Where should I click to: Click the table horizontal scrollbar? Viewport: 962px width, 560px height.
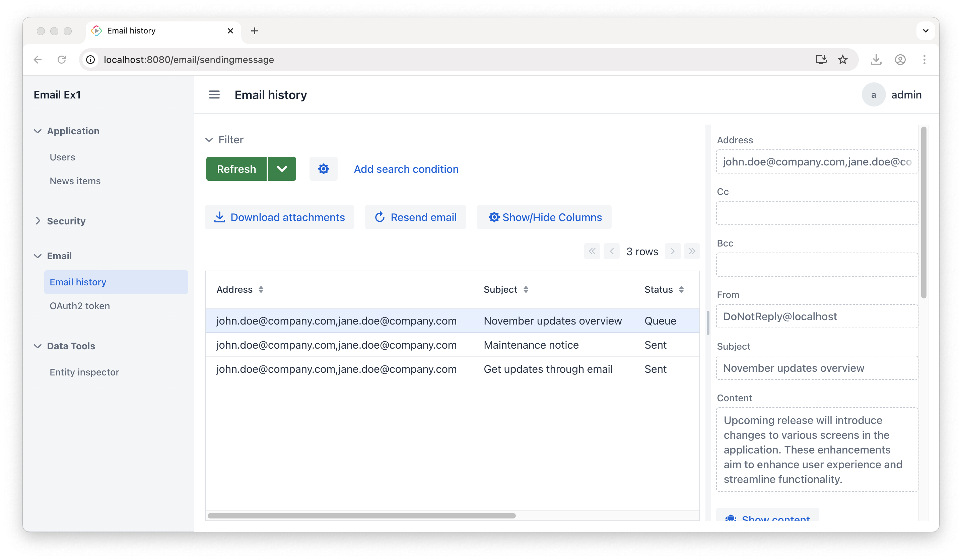click(361, 516)
